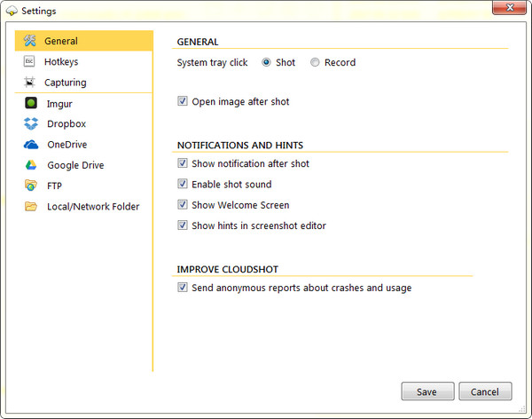Viewport: 532px width, 419px height.
Task: Toggle Show hints in screenshot editor
Action: (183, 226)
